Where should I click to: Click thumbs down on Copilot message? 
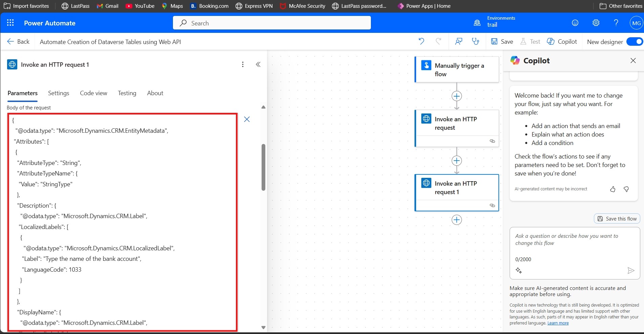point(626,189)
